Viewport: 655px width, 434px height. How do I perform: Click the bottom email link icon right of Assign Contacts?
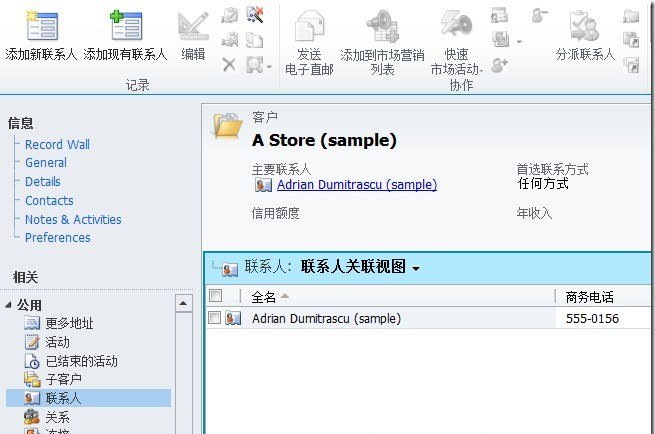point(631,65)
